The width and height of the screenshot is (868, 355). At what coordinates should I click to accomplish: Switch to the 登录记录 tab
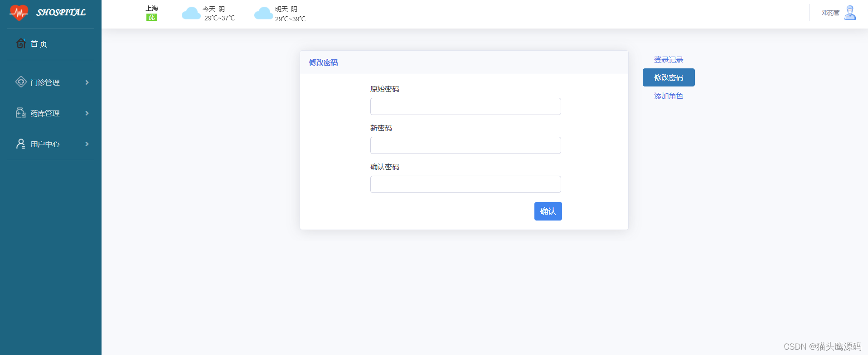click(x=669, y=60)
